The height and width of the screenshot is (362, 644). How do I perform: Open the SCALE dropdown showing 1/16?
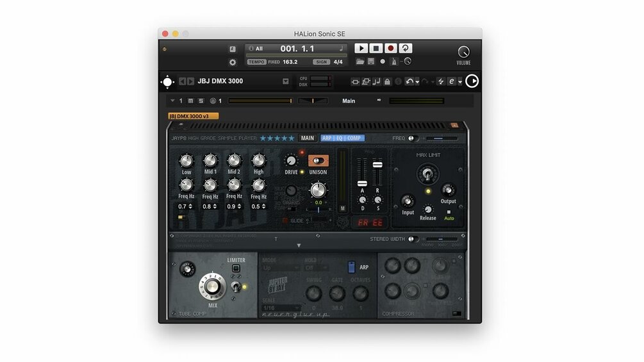[x=282, y=308]
